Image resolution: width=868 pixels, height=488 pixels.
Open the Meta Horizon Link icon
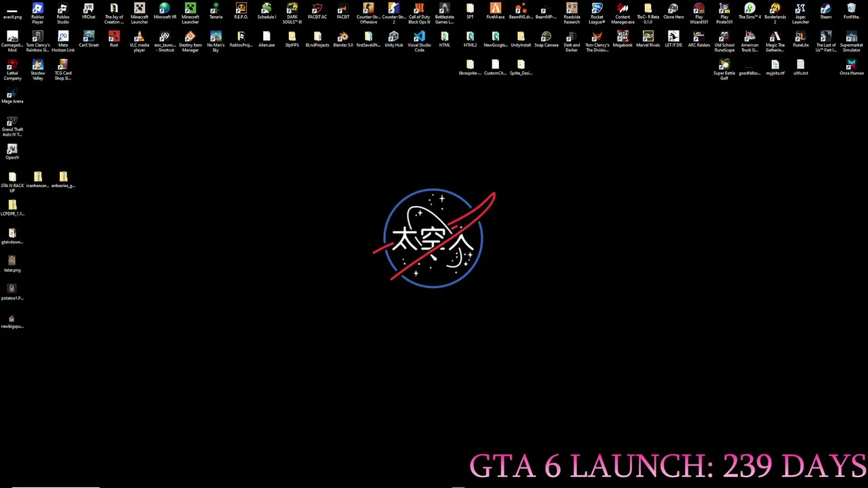63,41
